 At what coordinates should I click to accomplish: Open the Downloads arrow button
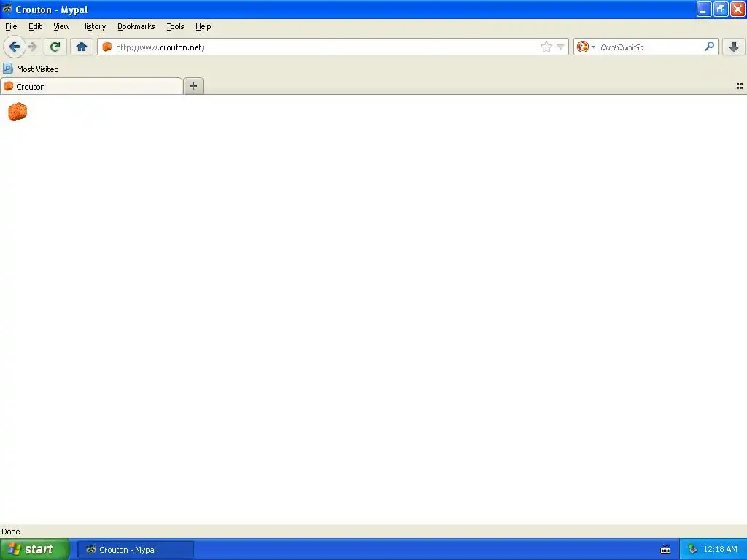(x=734, y=47)
